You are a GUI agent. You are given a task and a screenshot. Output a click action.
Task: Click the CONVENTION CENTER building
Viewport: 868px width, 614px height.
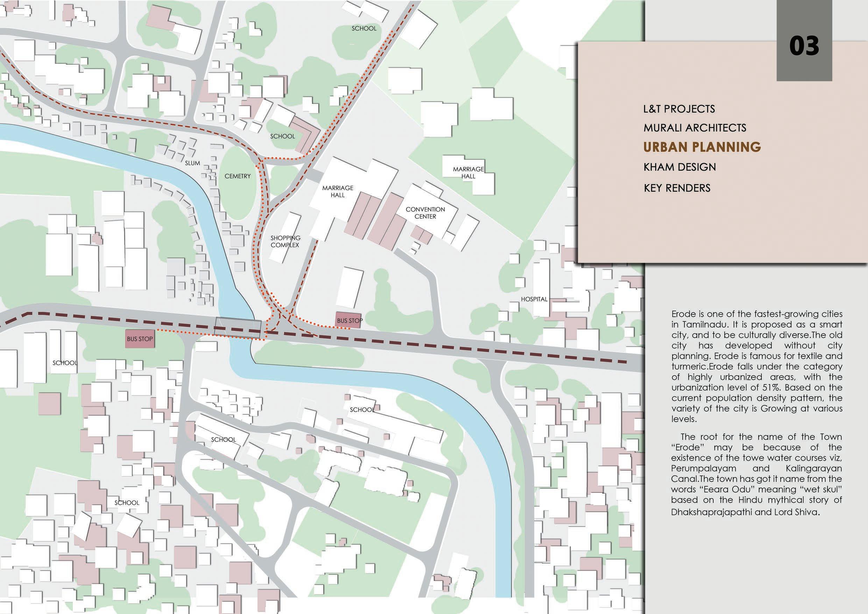click(425, 212)
